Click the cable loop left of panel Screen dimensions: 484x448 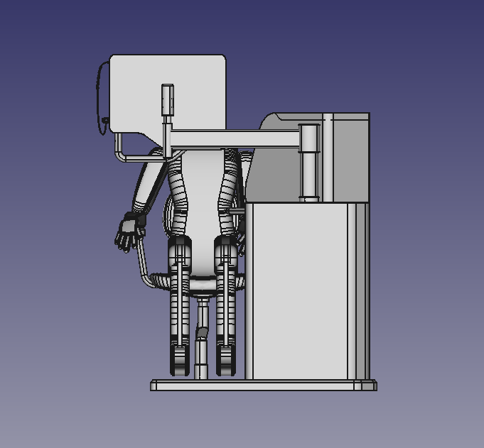98,99
